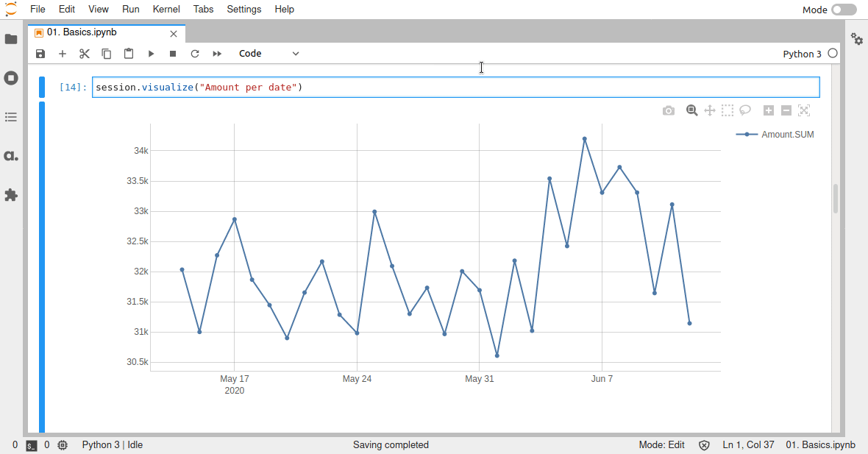Click Python 3 | Idle status text

(x=113, y=445)
